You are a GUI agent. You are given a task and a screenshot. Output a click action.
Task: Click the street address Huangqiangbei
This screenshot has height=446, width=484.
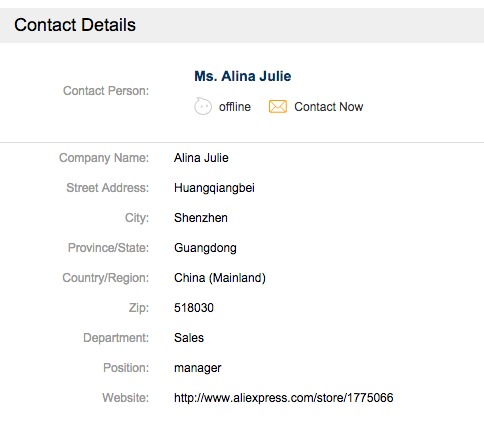[214, 188]
